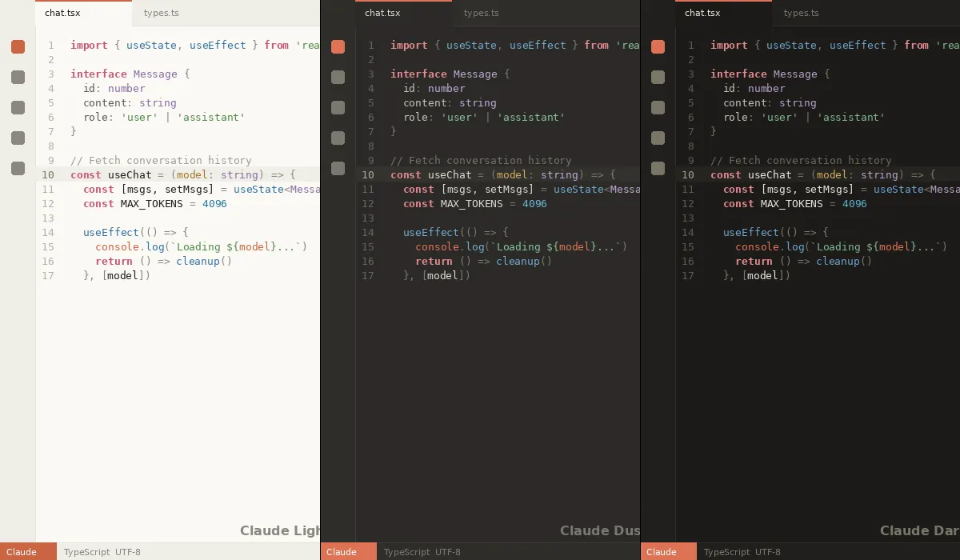Switch to chat.tsx tab in Dark theme editor

click(723, 14)
